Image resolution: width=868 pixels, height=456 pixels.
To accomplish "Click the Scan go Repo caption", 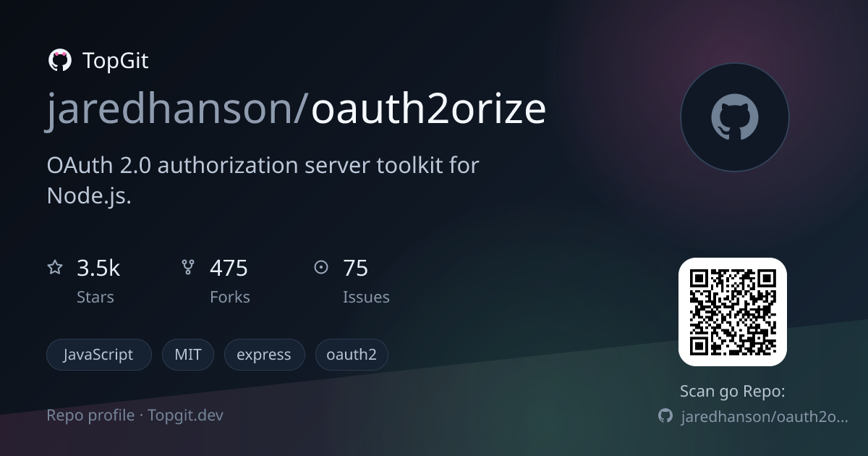I will coord(733,392).
